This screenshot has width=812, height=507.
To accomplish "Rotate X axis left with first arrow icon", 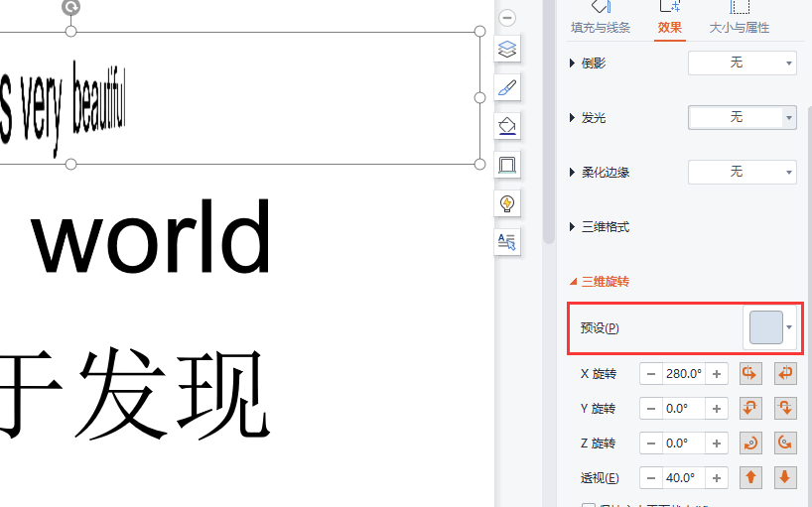I will [x=750, y=373].
